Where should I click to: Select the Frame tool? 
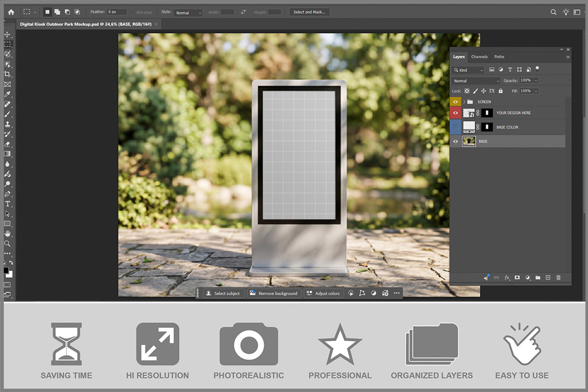coord(7,84)
